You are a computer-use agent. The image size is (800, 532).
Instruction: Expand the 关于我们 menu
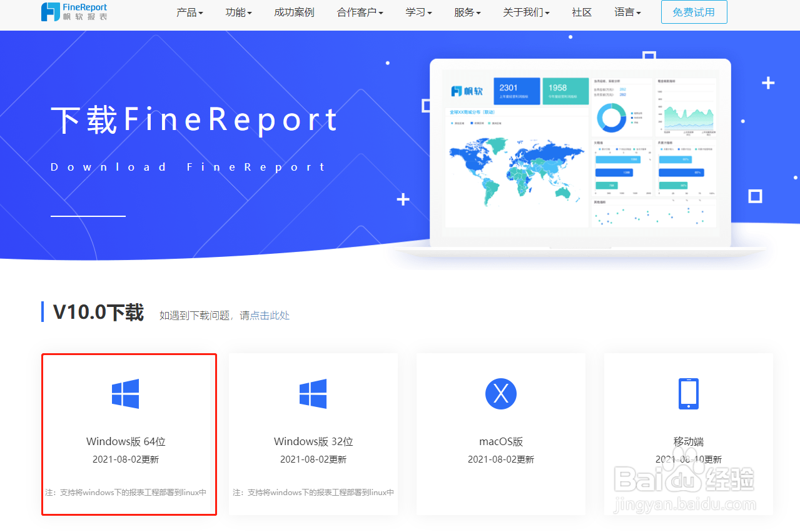(x=527, y=13)
